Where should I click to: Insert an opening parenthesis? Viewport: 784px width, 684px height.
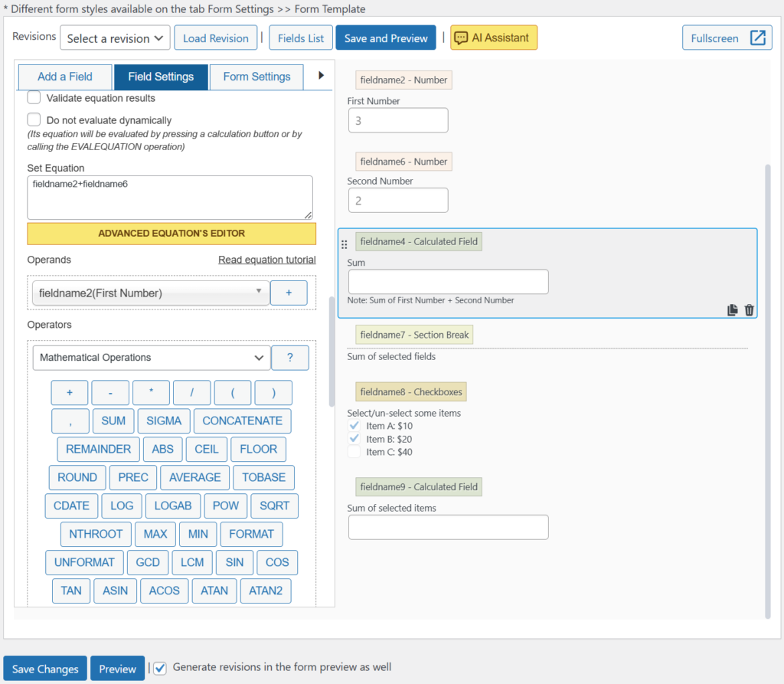(x=233, y=393)
